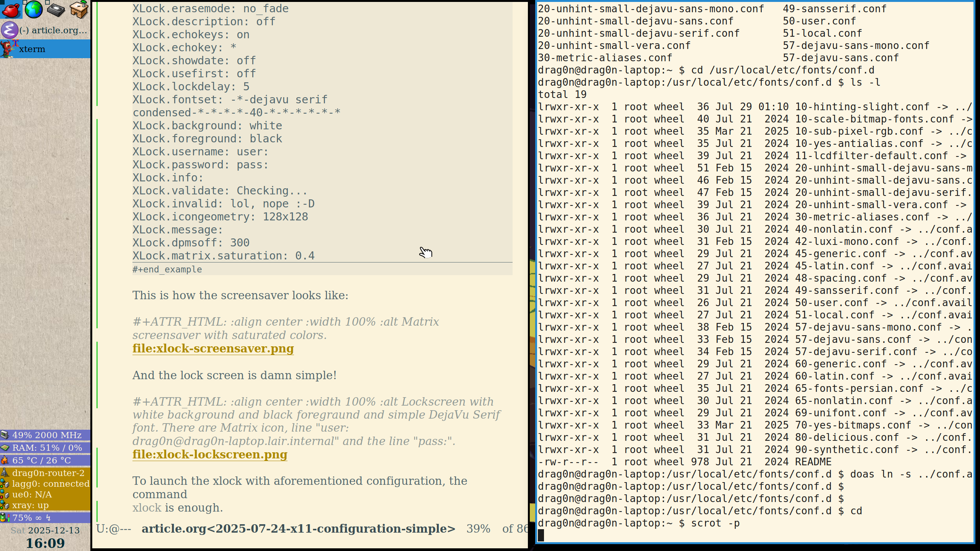Image resolution: width=980 pixels, height=551 pixels.
Task: Click the 16:09 clock display
Action: point(45,543)
